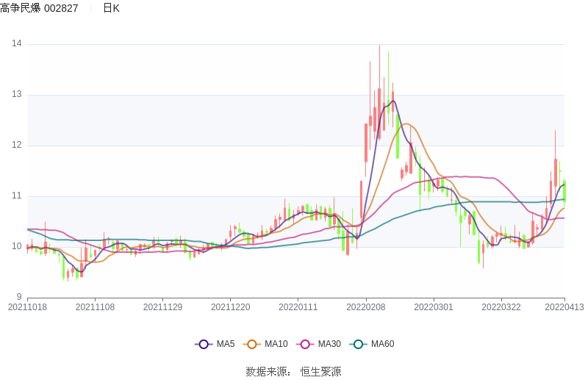The height and width of the screenshot is (380, 588).
Task: Click the 9 price level on y-axis
Action: coord(19,297)
